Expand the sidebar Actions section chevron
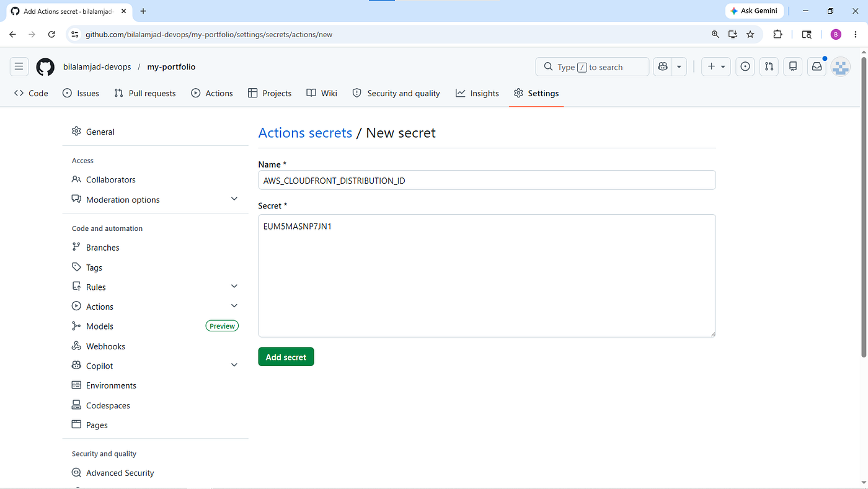Image resolution: width=868 pixels, height=489 pixels. pos(234,306)
